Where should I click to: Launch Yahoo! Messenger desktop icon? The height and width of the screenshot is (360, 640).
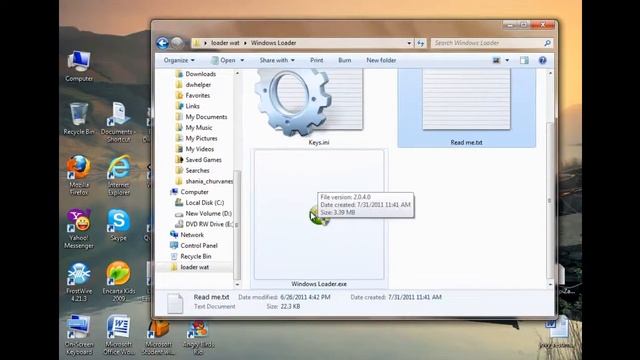[x=79, y=229]
